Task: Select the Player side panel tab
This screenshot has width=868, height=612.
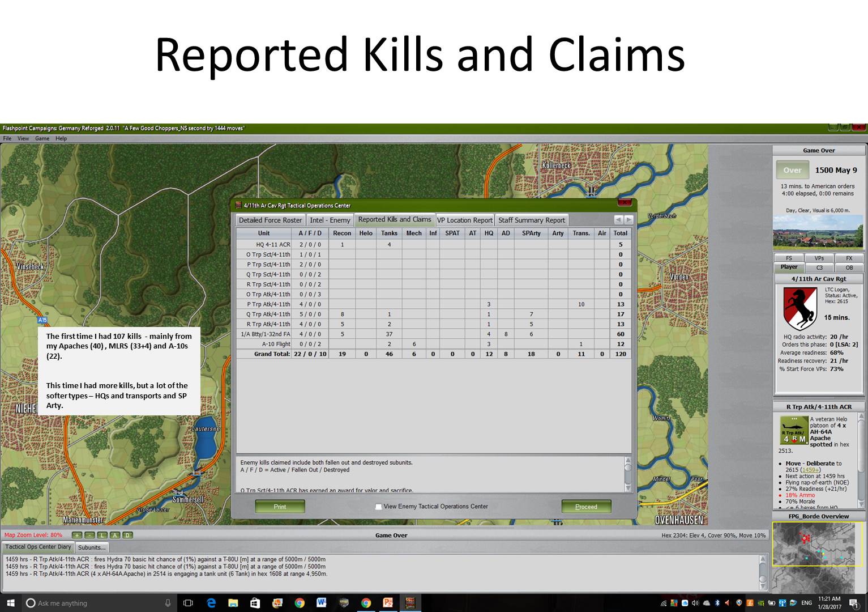Action: point(789,267)
